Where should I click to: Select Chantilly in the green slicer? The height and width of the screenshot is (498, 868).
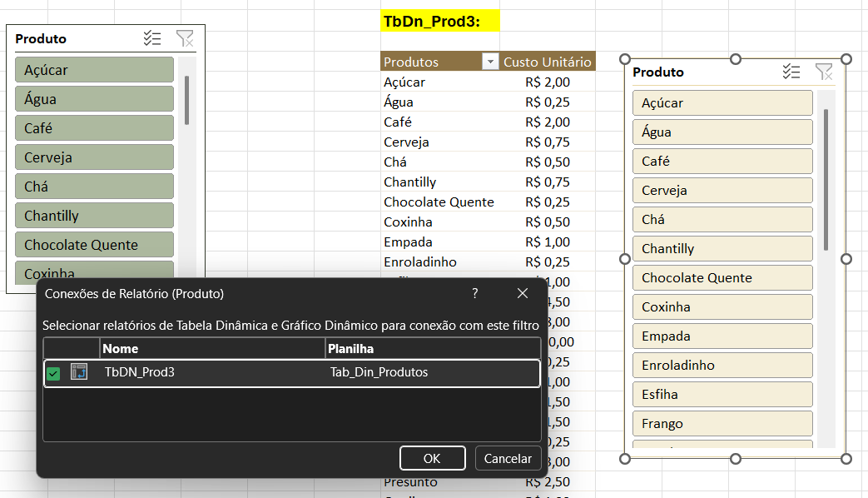click(x=95, y=216)
